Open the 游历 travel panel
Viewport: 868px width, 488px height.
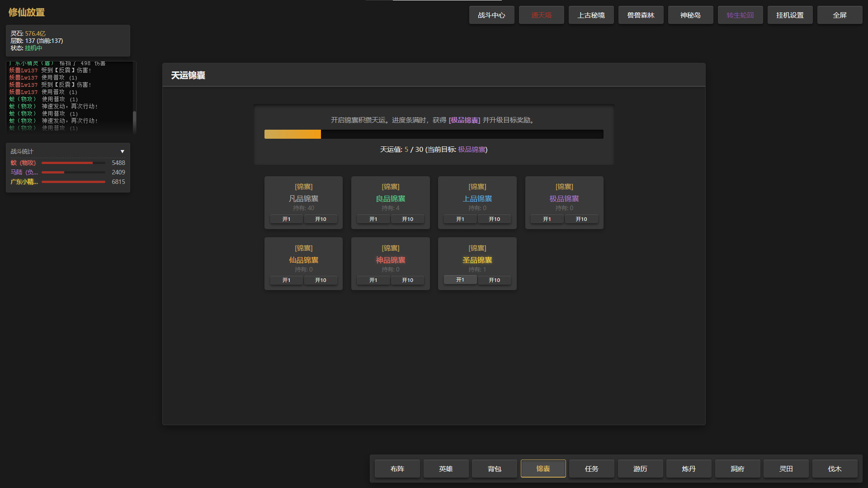(x=640, y=469)
